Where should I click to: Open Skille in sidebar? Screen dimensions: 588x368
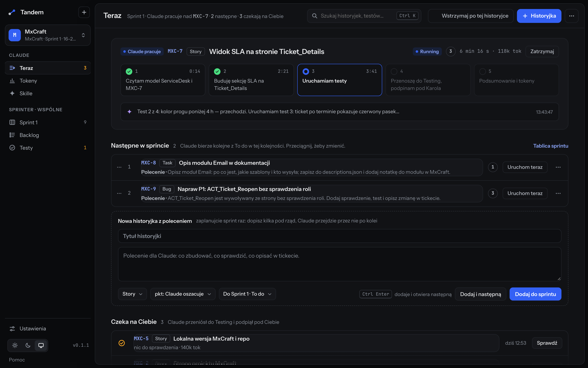click(48, 93)
